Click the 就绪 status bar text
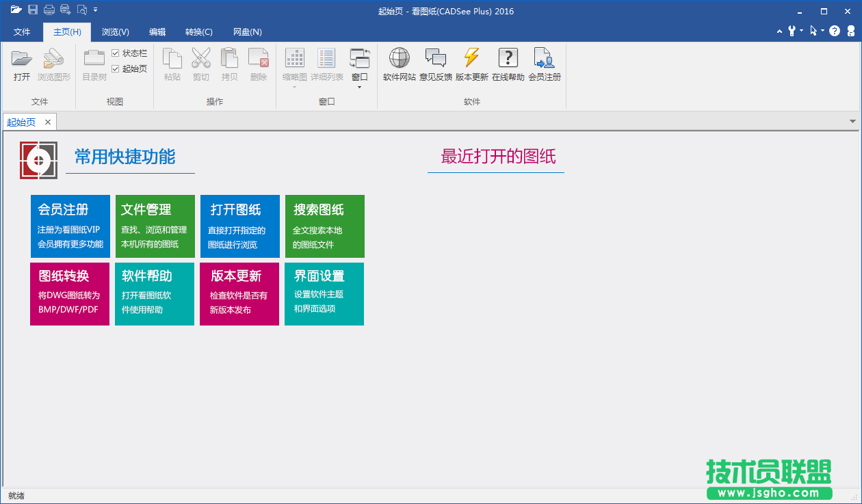Viewport: 862px width, 504px height. (x=16, y=496)
